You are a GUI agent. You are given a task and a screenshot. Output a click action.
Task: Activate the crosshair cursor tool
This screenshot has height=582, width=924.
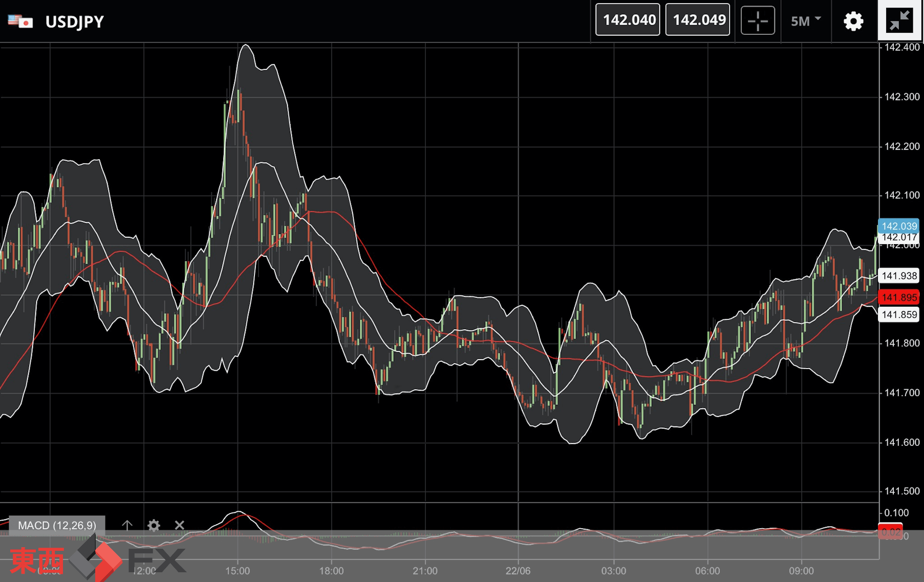[x=758, y=21]
